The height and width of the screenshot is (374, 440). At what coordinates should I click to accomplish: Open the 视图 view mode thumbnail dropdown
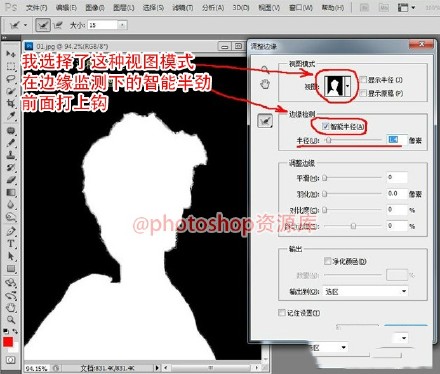click(338, 86)
